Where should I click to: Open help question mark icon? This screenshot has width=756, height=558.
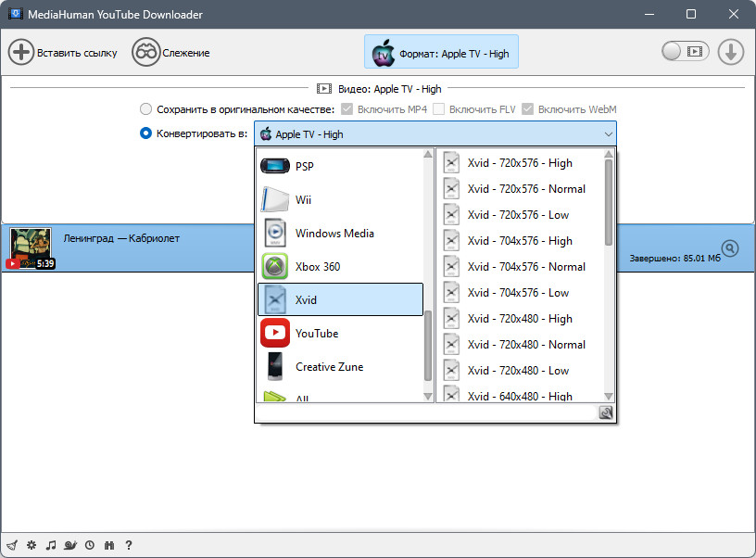pyautogui.click(x=128, y=545)
